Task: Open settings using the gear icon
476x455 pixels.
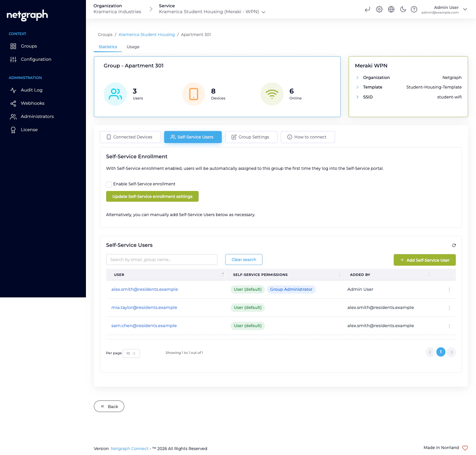Action: pos(379,9)
